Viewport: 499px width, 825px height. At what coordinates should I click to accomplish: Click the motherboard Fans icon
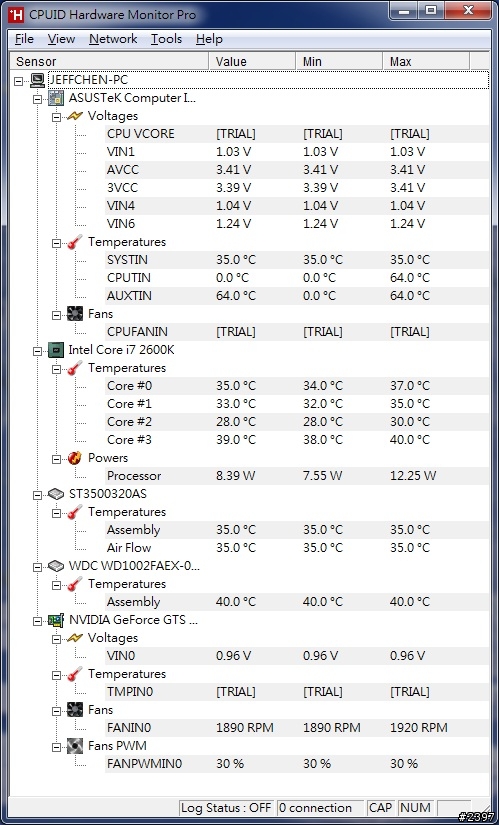coord(75,314)
